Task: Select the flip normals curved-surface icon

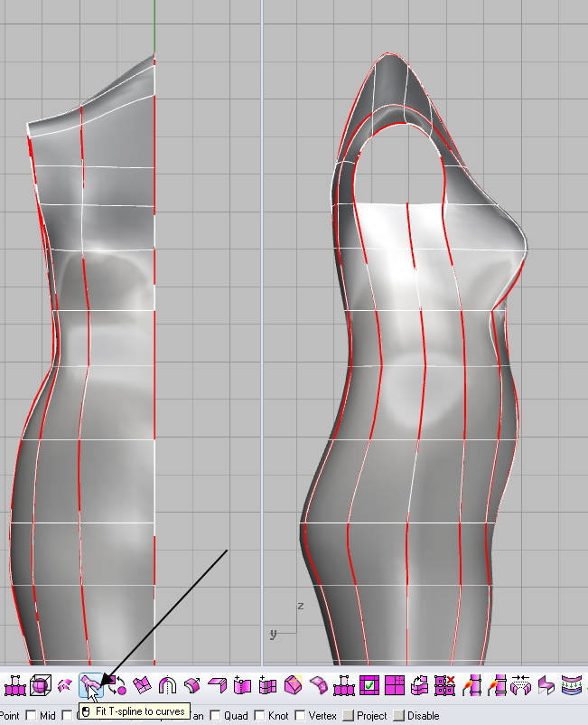Action: tap(318, 685)
